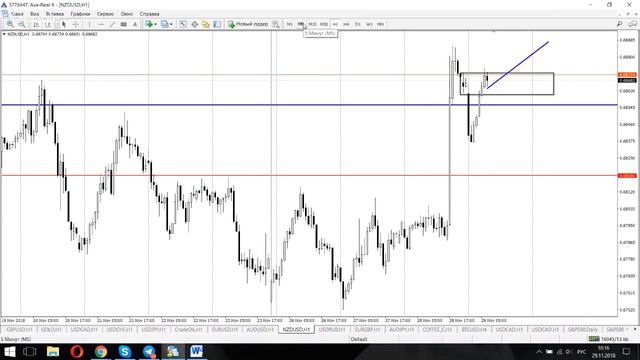The image size is (640, 360).
Task: Switch chart to MN timeframe
Action: [380, 24]
